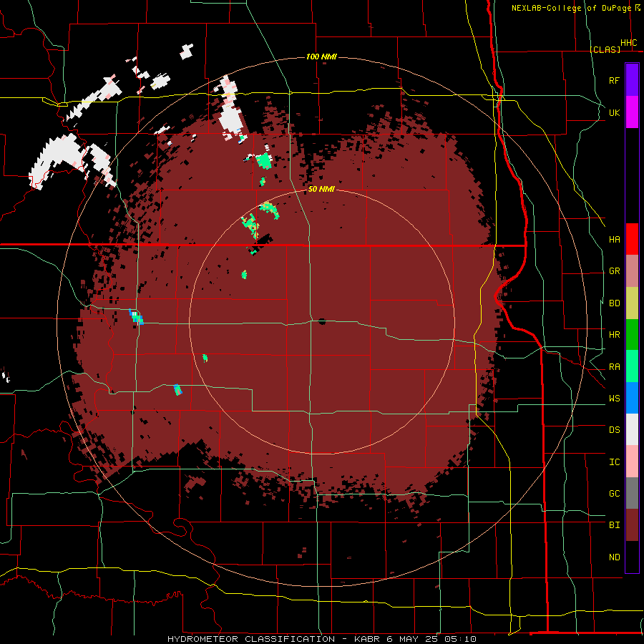
Task: Click the HHC product label
Action: [628, 43]
